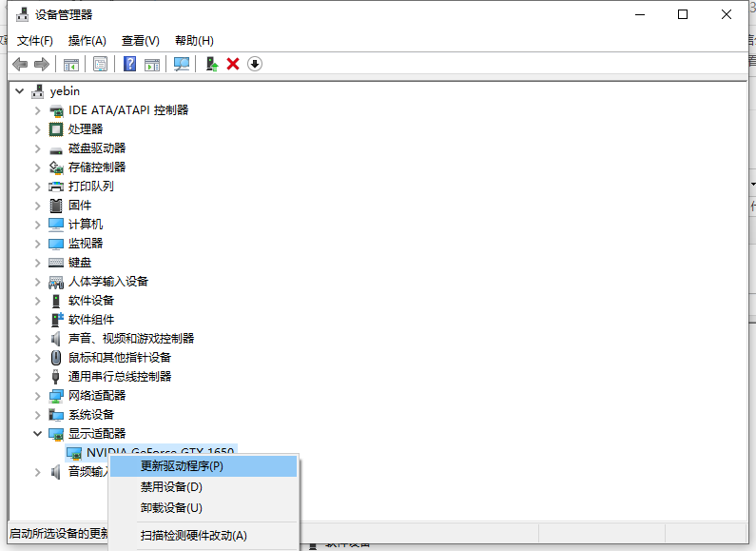Open the 查看(V) menu
Viewport: 756px width, 551px height.
[141, 41]
